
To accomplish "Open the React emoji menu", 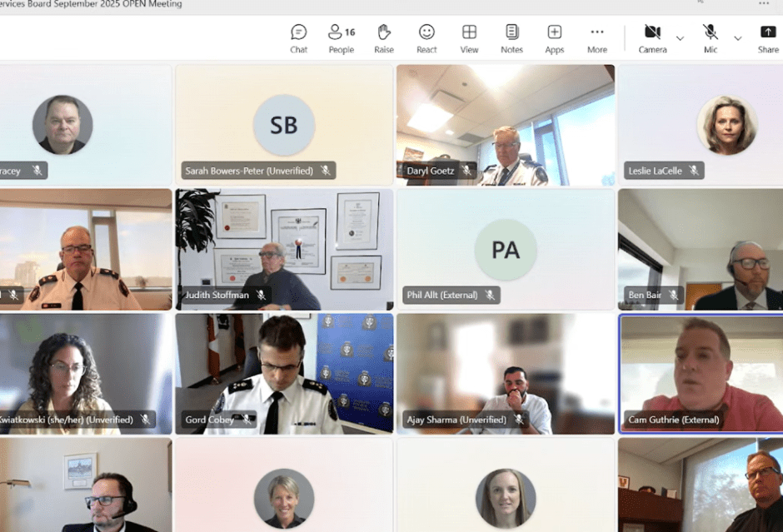I will [x=426, y=38].
